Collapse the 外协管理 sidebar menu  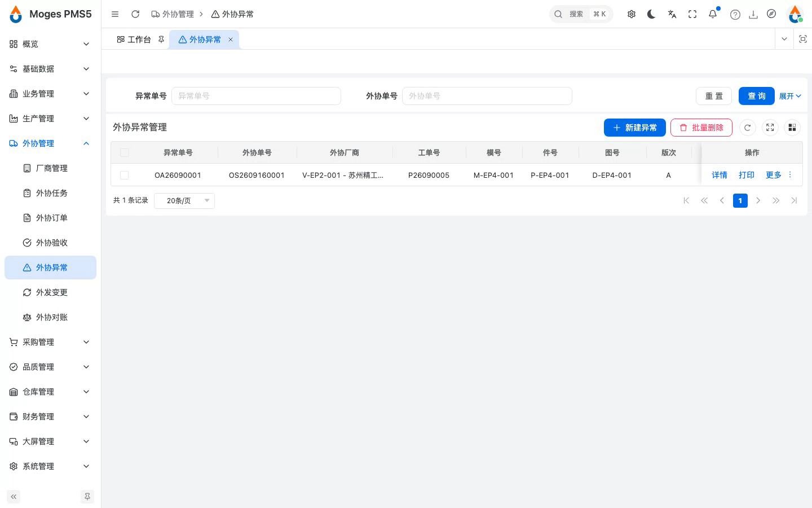click(x=50, y=143)
